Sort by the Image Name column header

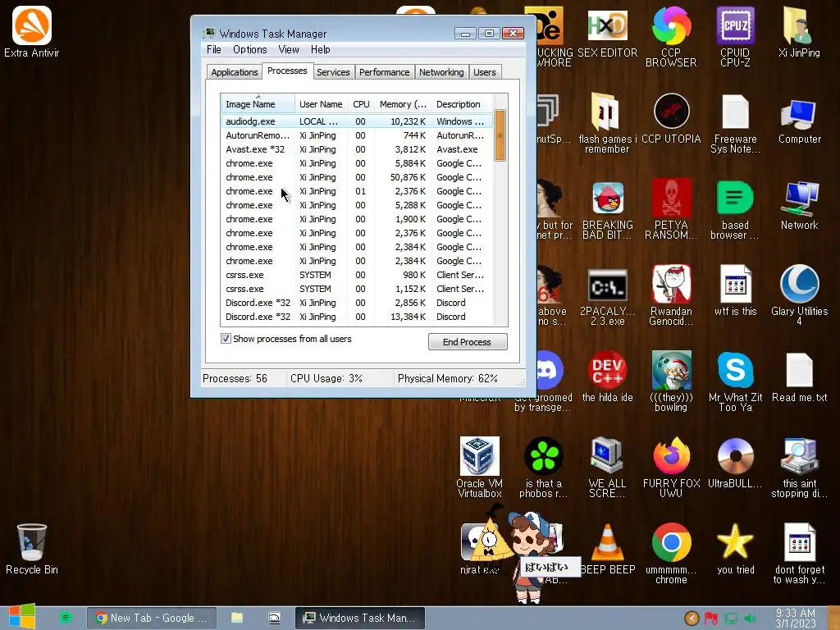click(x=258, y=104)
